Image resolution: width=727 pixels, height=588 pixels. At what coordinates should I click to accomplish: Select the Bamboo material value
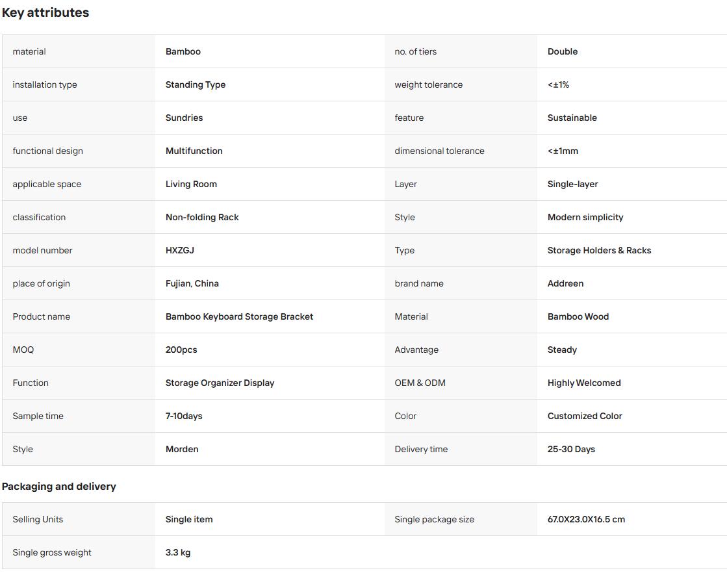[x=183, y=51]
